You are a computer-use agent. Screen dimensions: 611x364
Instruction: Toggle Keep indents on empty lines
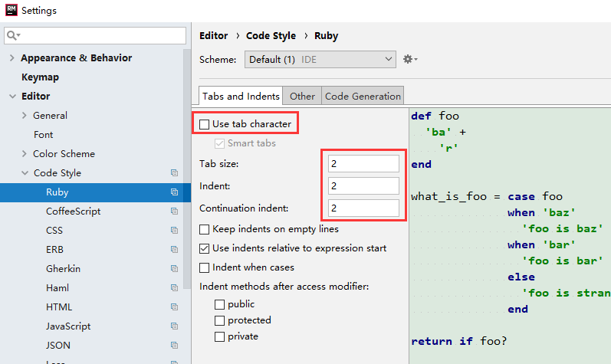205,229
